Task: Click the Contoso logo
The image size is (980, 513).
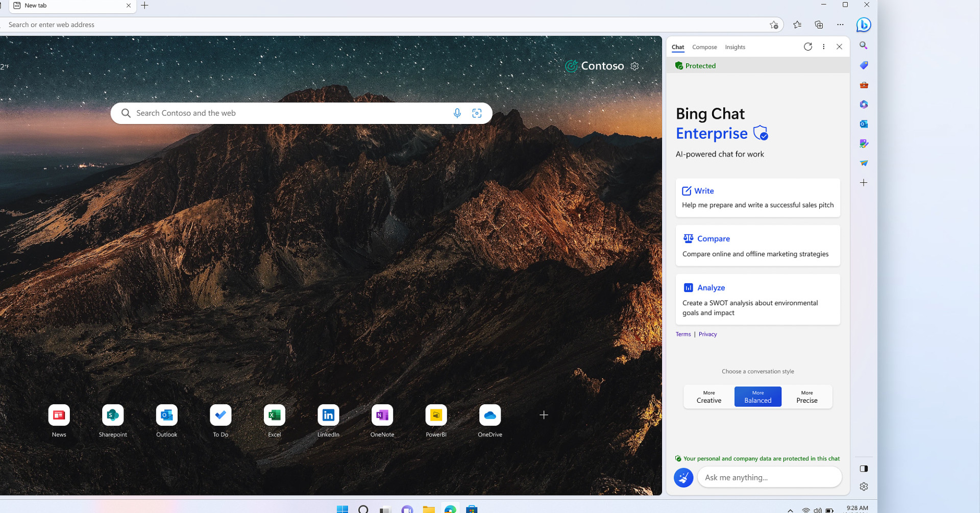Action: point(595,66)
